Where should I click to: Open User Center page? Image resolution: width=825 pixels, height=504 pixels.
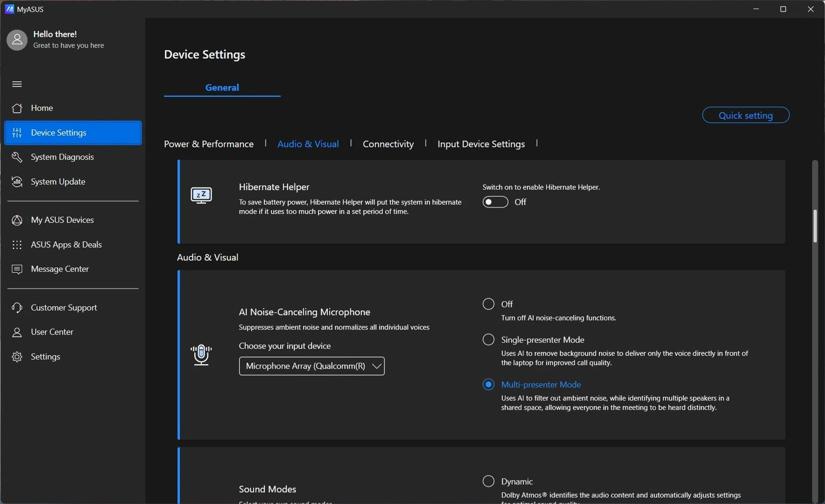(73, 332)
